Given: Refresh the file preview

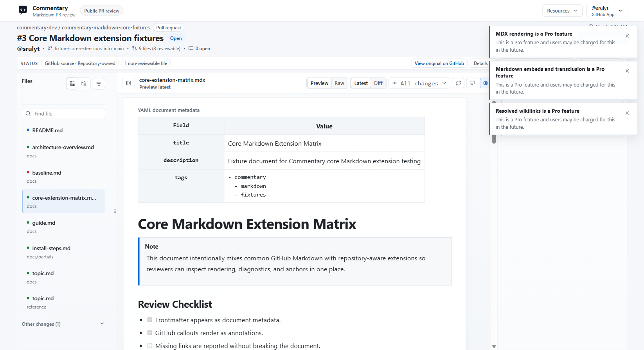Looking at the screenshot, I should (x=459, y=83).
